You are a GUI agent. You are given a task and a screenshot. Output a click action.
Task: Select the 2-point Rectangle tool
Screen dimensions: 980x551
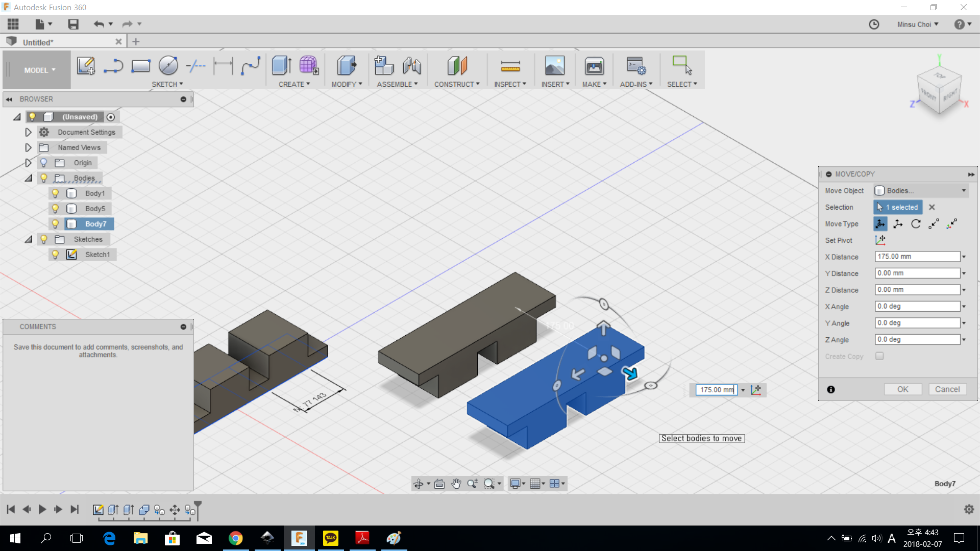pyautogui.click(x=141, y=66)
